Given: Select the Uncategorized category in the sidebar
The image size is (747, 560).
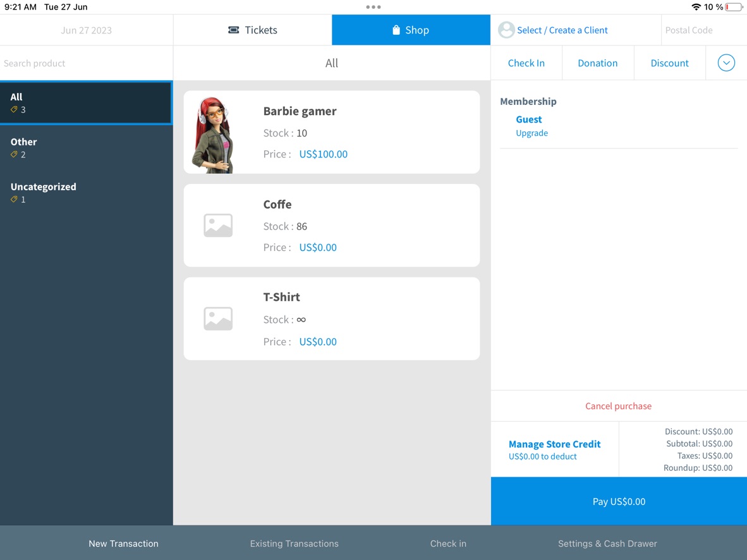Looking at the screenshot, I should (43, 186).
